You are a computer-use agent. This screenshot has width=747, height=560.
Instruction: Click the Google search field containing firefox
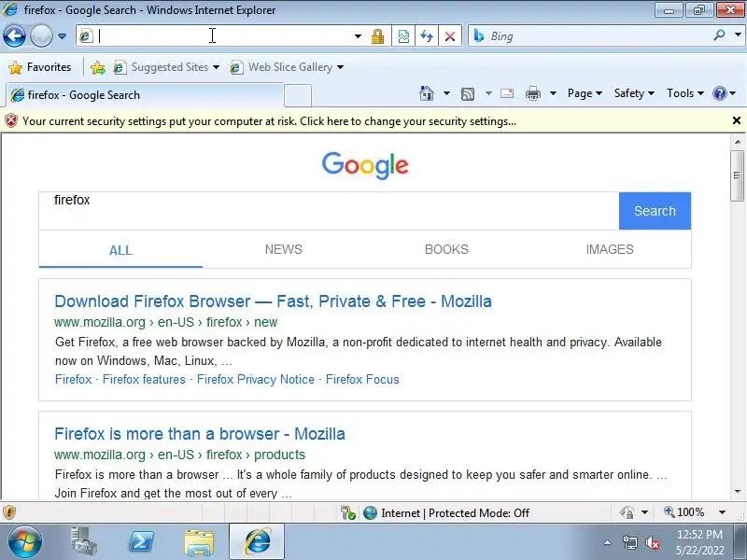(x=329, y=211)
